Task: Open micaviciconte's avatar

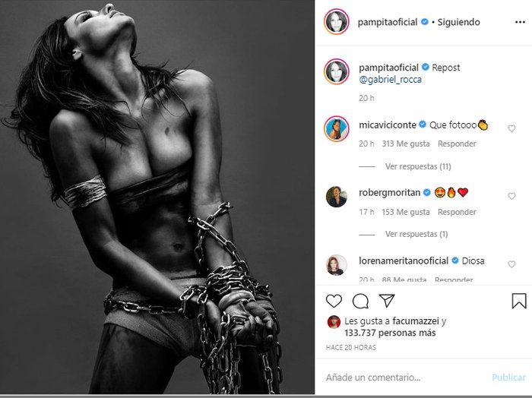Action: click(x=337, y=128)
